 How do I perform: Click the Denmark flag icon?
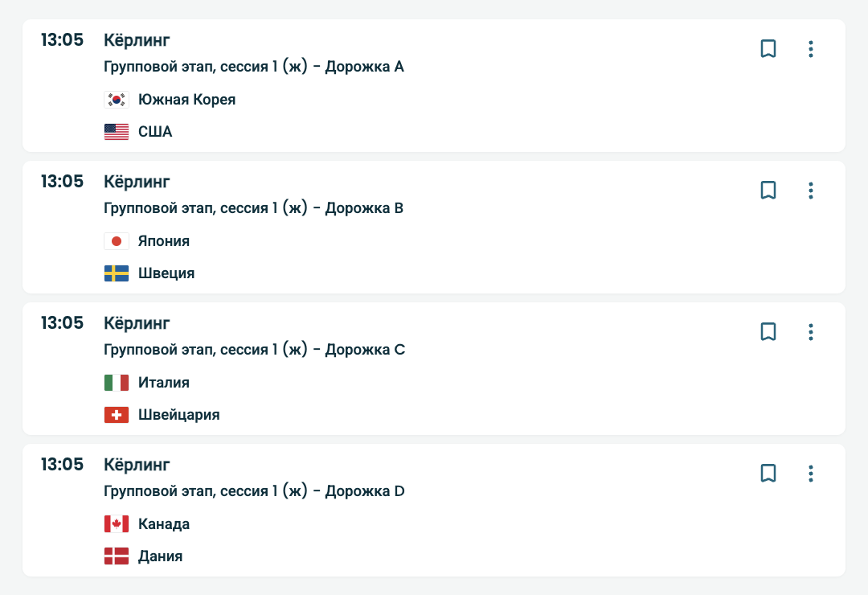[x=117, y=556]
